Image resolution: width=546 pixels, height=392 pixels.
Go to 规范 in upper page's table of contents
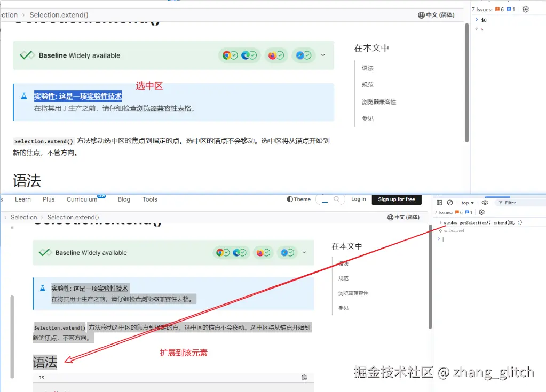click(x=367, y=85)
